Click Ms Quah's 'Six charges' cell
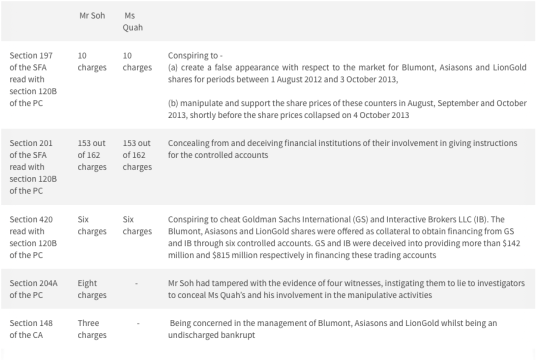This screenshot has width=537, height=360. 137,225
